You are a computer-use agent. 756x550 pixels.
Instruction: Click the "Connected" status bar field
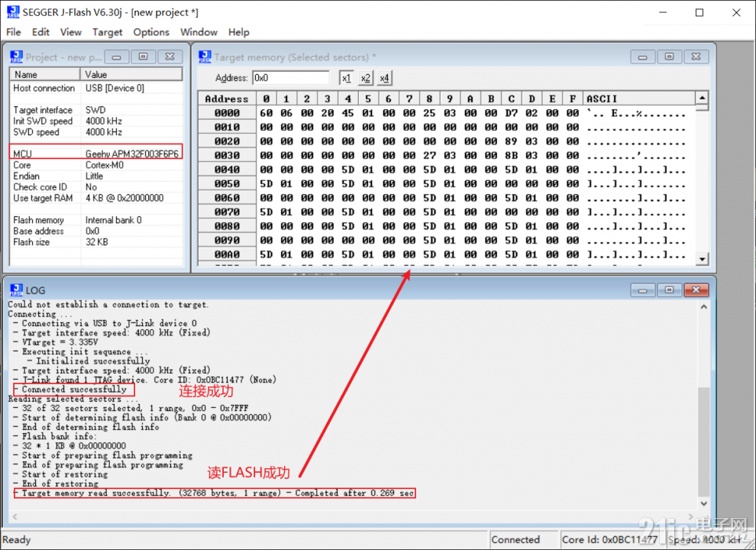[x=524, y=539]
